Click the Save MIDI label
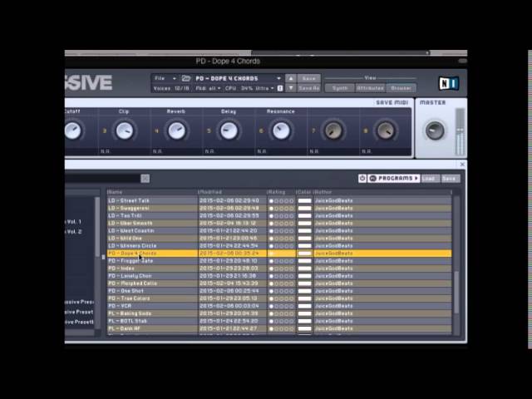Viewport: 532px width, 399px height. [392, 102]
